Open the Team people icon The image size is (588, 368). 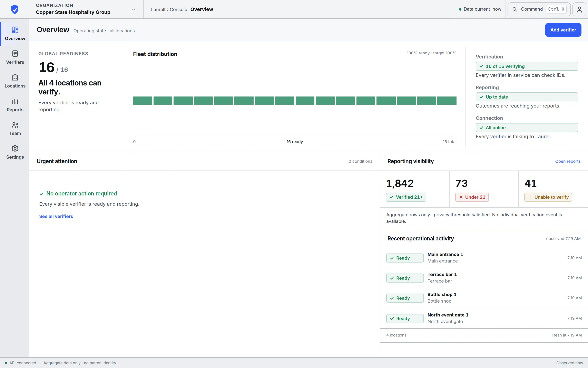click(x=15, y=125)
